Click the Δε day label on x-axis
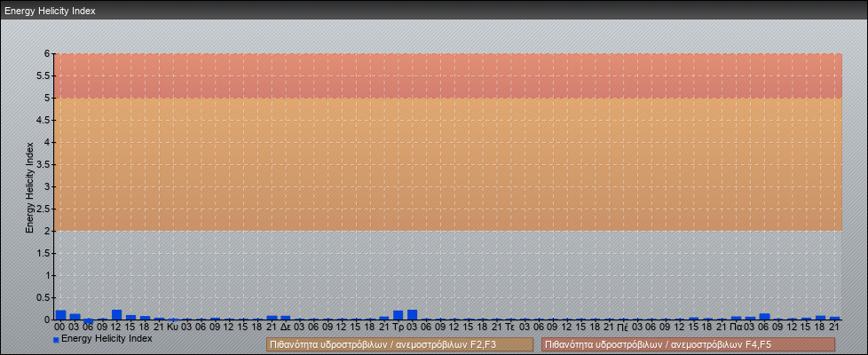Viewport: 868px width, 355px height. click(x=286, y=327)
